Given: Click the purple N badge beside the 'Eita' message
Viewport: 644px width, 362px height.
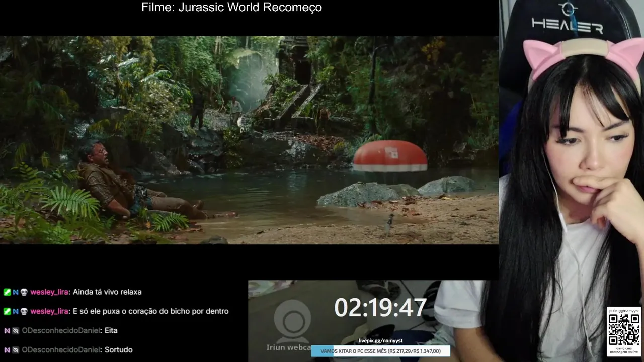Looking at the screenshot, I should click(7, 330).
